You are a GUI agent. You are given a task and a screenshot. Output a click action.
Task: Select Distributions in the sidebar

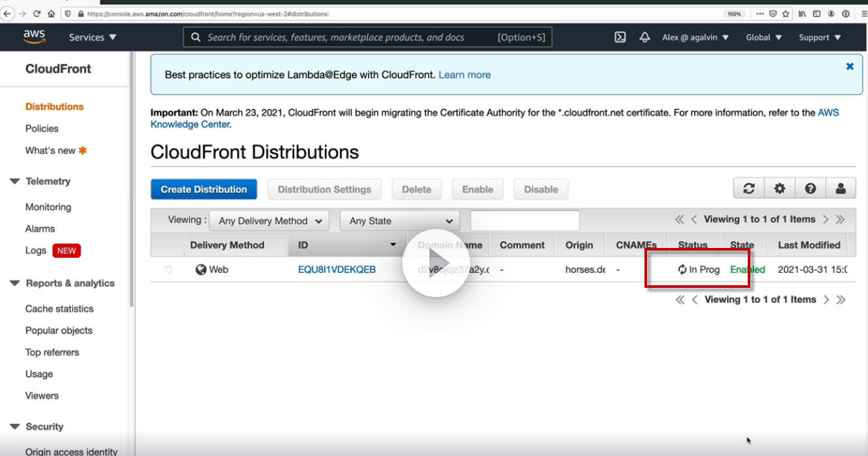click(54, 107)
